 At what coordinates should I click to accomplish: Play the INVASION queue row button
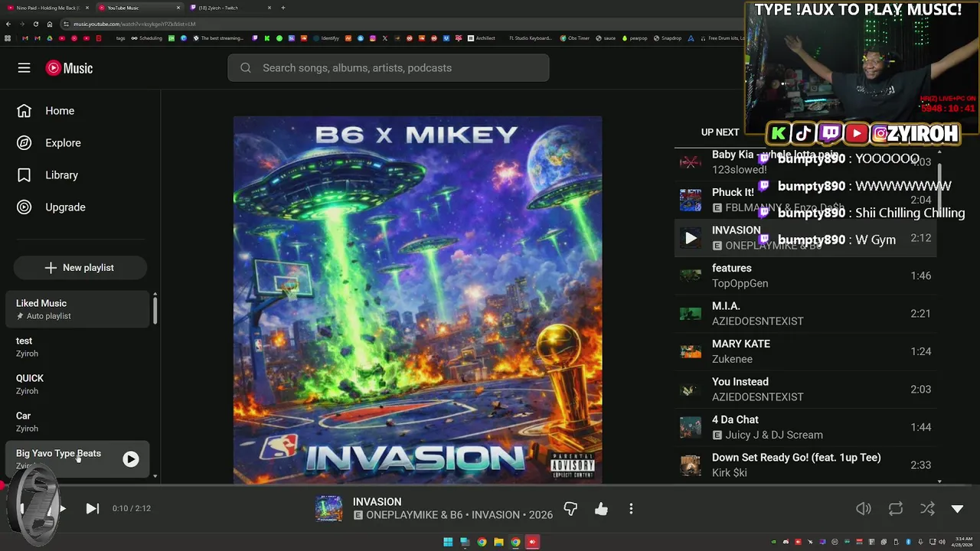coord(691,238)
